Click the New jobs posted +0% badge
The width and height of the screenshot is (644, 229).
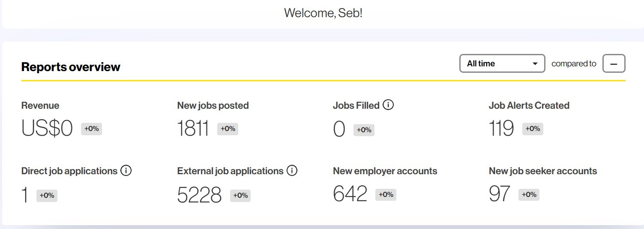(x=228, y=128)
